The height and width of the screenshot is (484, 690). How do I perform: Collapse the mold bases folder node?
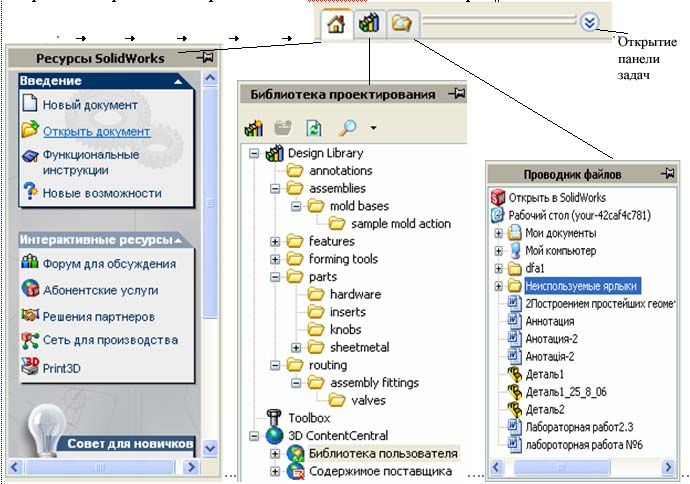[296, 206]
